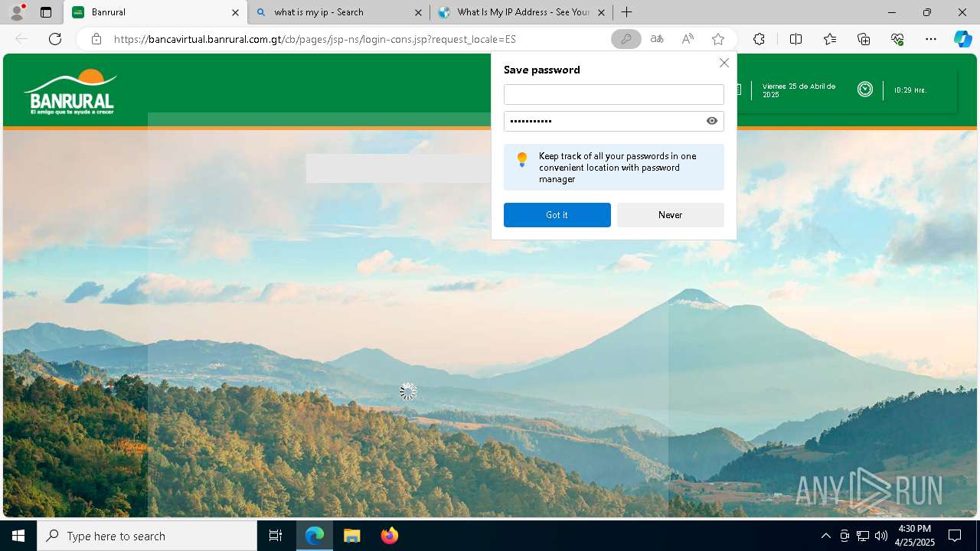Viewport: 980px width, 551px height.
Task: Open the Favorites list
Action: (830, 39)
